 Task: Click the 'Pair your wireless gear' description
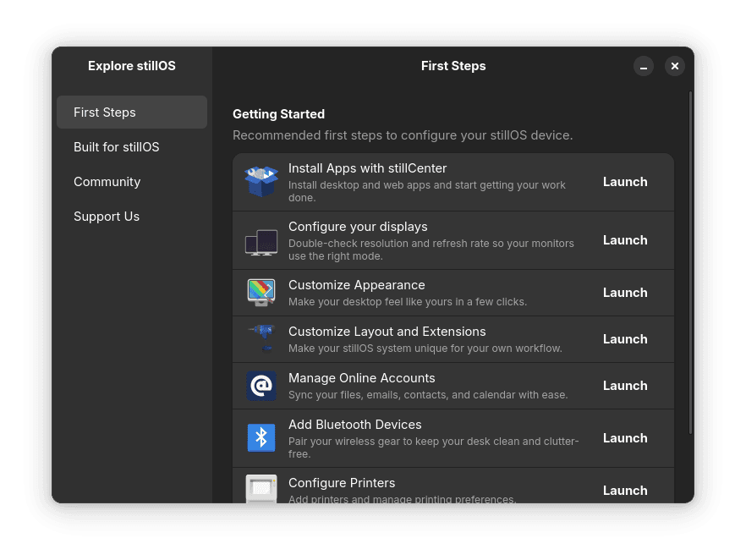(433, 447)
